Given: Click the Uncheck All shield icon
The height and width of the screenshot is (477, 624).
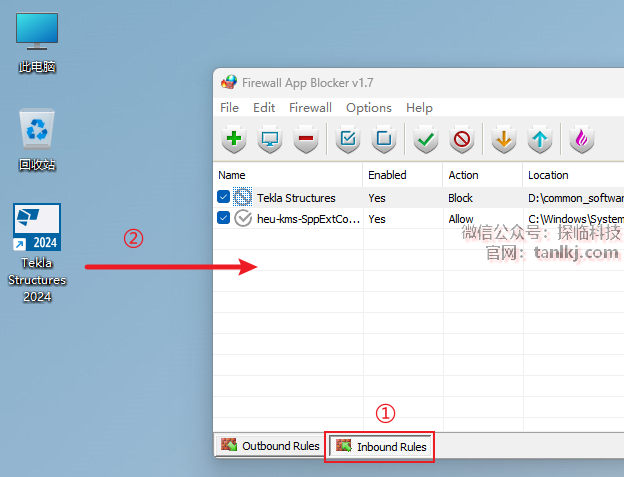Looking at the screenshot, I should pyautogui.click(x=384, y=139).
